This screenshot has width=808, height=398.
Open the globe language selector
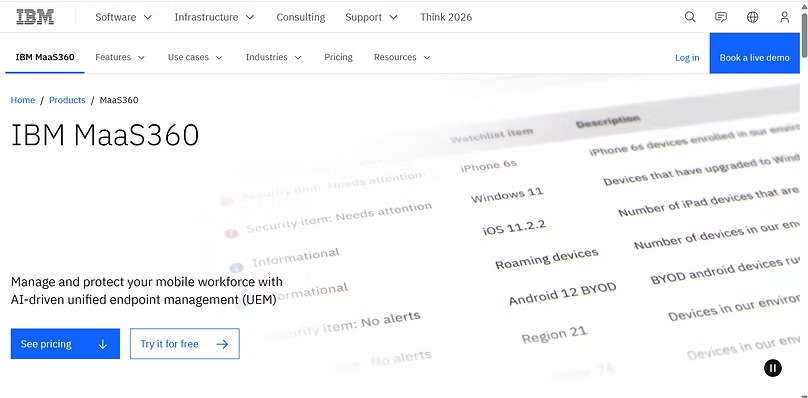point(752,17)
